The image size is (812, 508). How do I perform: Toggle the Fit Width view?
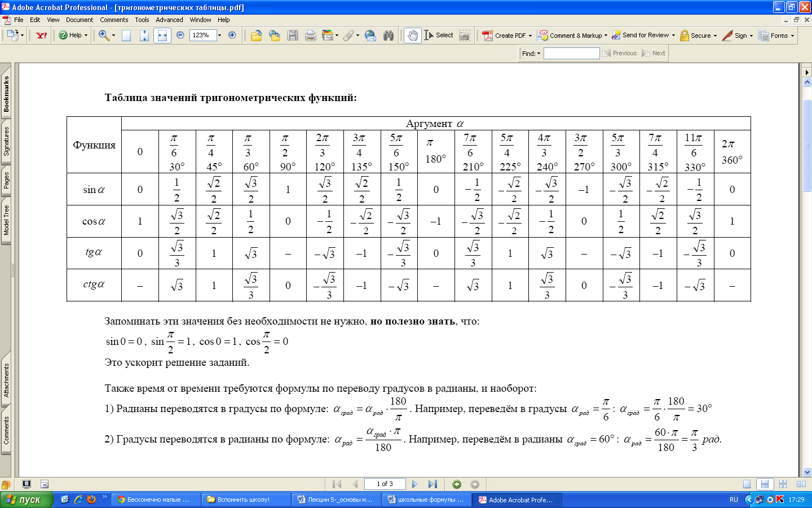point(162,35)
